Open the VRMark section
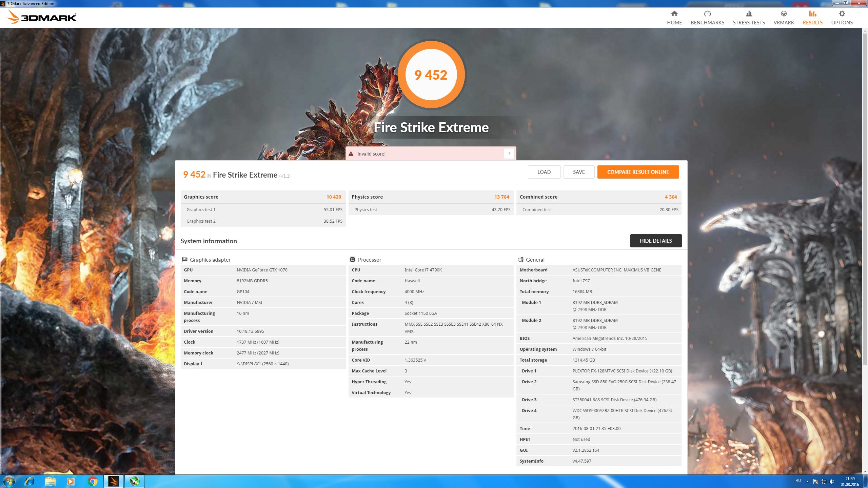This screenshot has height=488, width=868. 784,17
